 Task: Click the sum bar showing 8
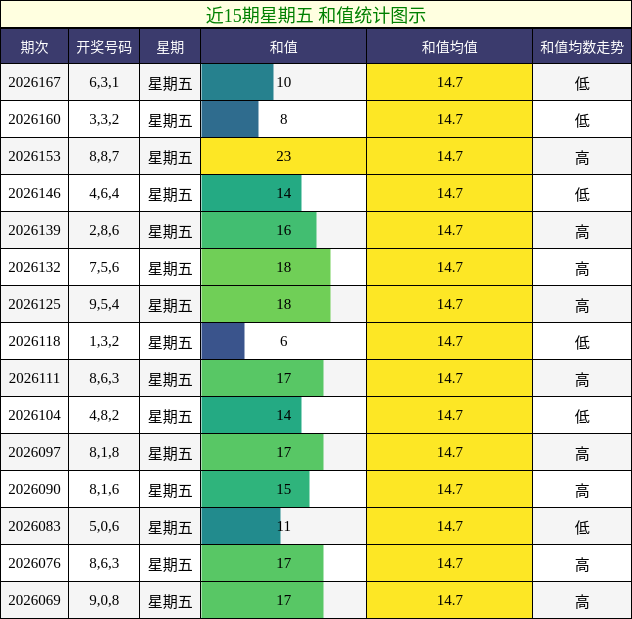[230, 119]
